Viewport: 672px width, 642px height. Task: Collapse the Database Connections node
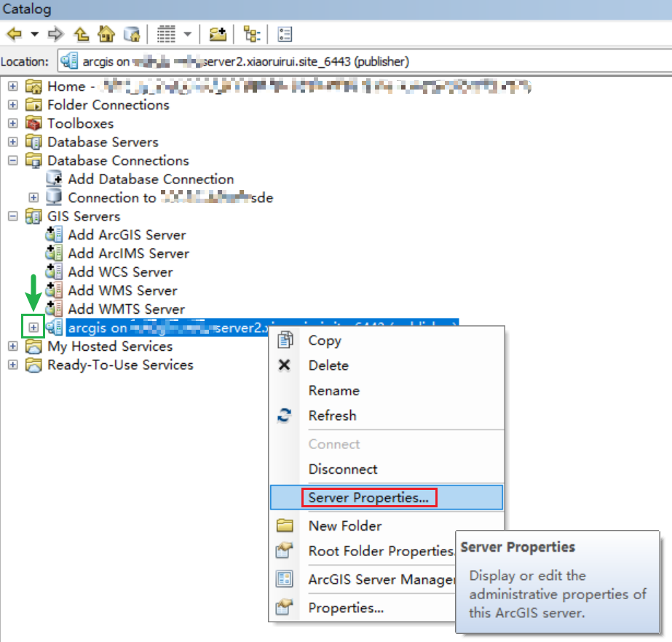pos(13,160)
